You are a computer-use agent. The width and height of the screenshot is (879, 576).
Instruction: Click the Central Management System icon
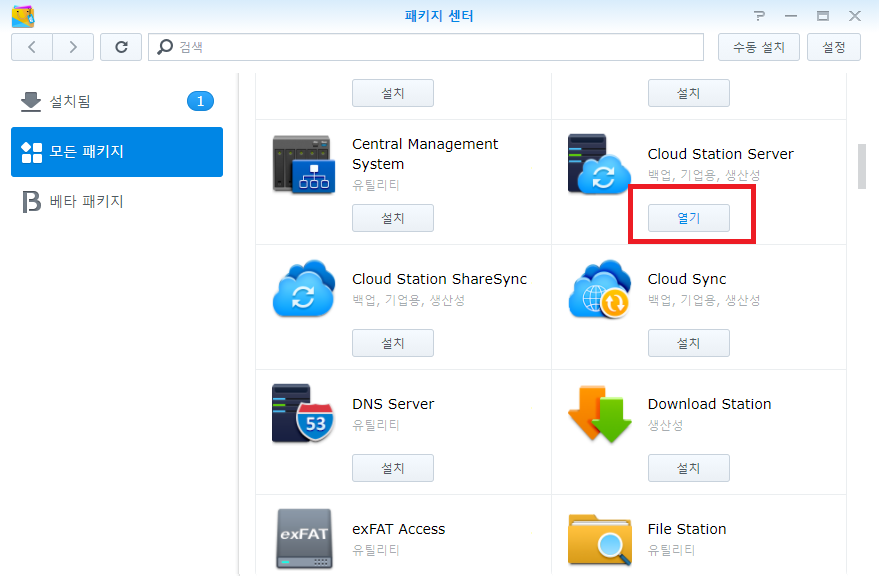tap(304, 164)
